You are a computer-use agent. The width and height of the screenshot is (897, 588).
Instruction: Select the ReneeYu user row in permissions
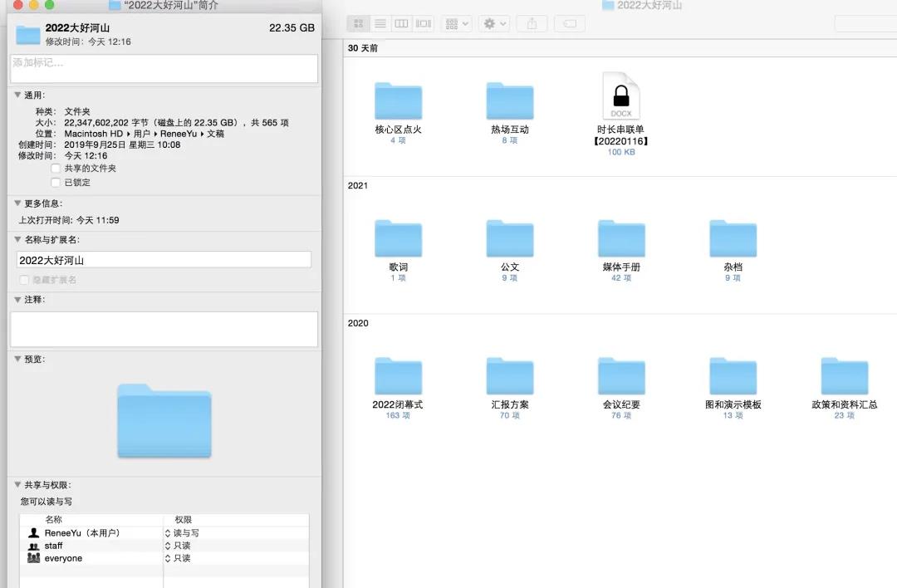pyautogui.click(x=82, y=533)
